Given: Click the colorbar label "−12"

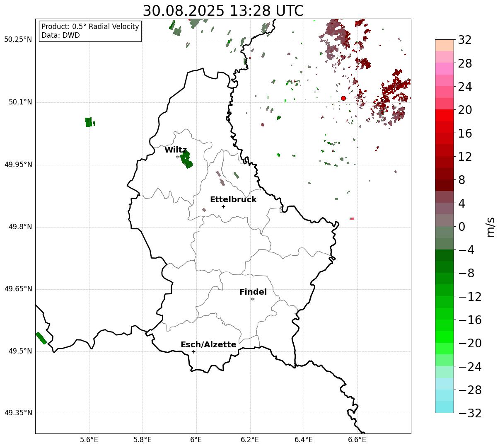Looking at the screenshot, I should pos(469,297).
